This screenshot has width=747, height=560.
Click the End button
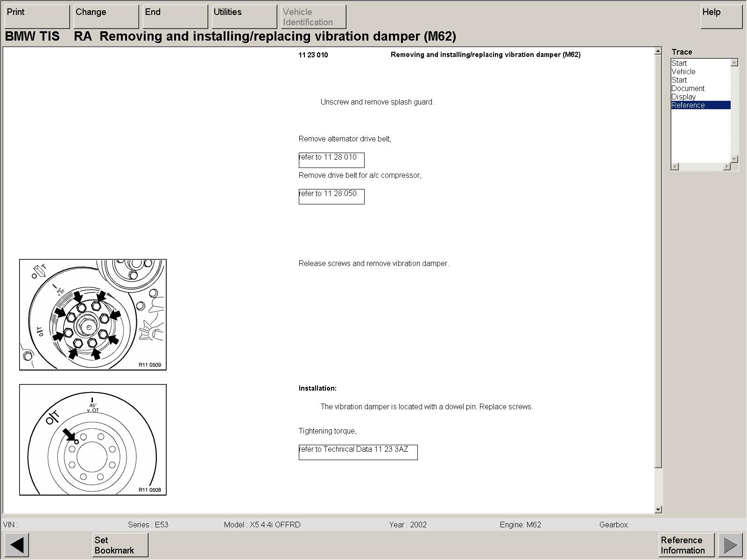pyautogui.click(x=175, y=17)
